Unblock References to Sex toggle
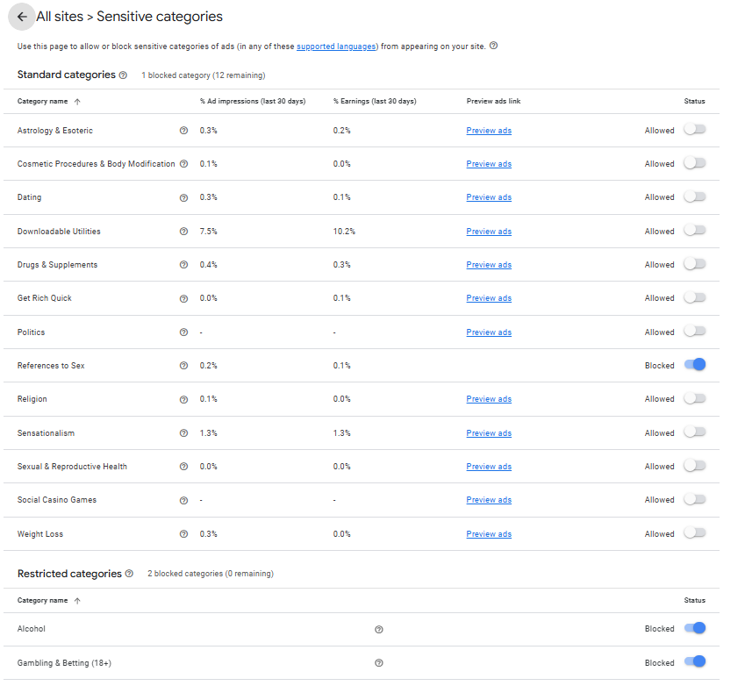 click(694, 365)
